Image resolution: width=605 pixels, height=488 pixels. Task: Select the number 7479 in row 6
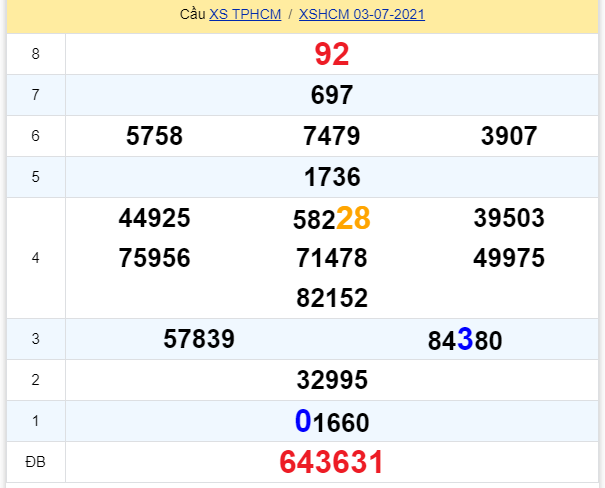(332, 137)
